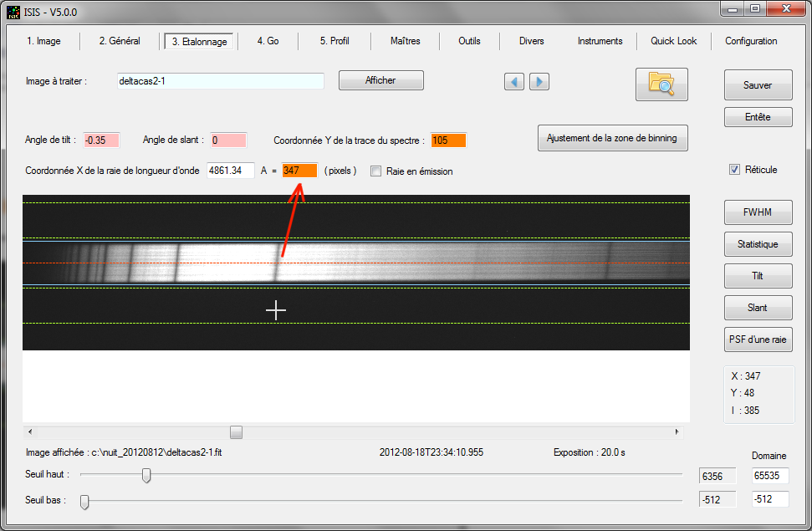Click the white crosshair cursor in spectrum image

click(x=276, y=310)
